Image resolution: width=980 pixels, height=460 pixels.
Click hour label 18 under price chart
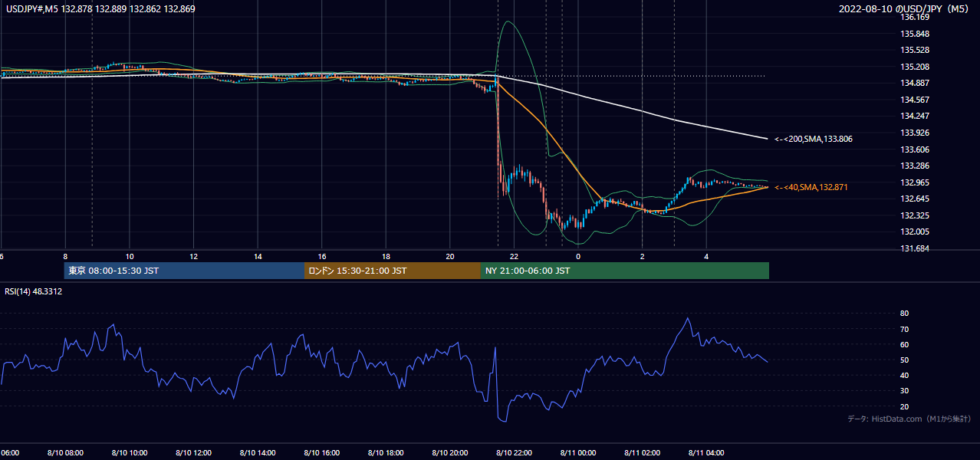click(x=386, y=257)
